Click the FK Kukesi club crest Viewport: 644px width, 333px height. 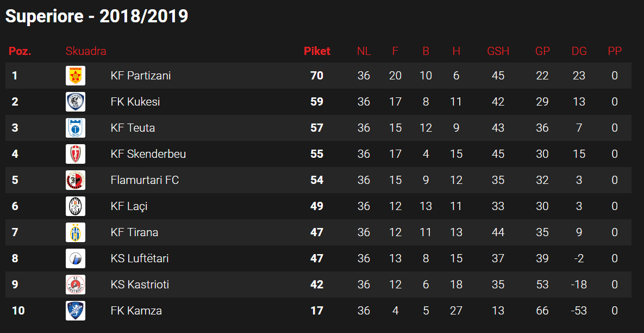[76, 102]
